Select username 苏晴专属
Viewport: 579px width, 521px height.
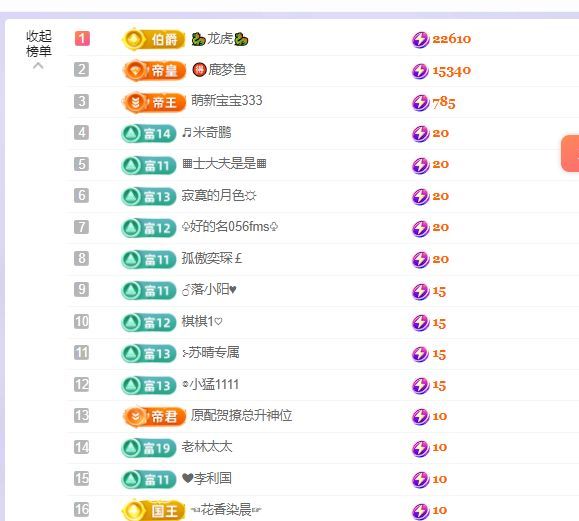[x=211, y=353]
